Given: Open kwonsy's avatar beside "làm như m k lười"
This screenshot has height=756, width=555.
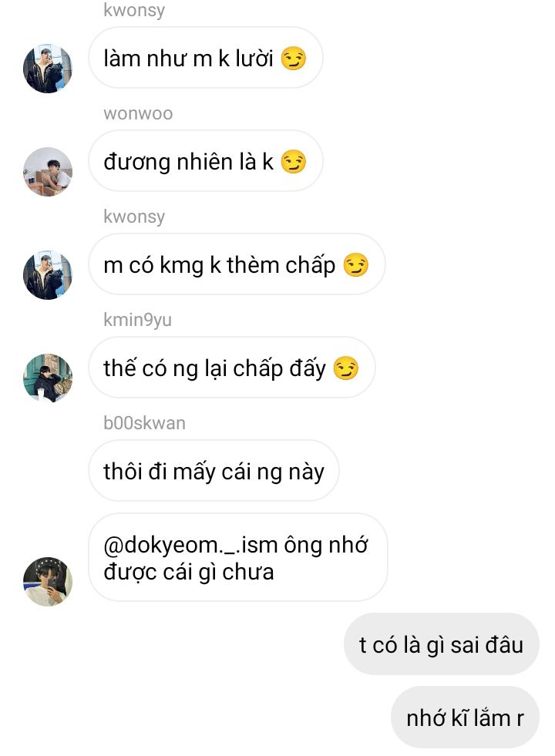Looking at the screenshot, I should pyautogui.click(x=48, y=69).
